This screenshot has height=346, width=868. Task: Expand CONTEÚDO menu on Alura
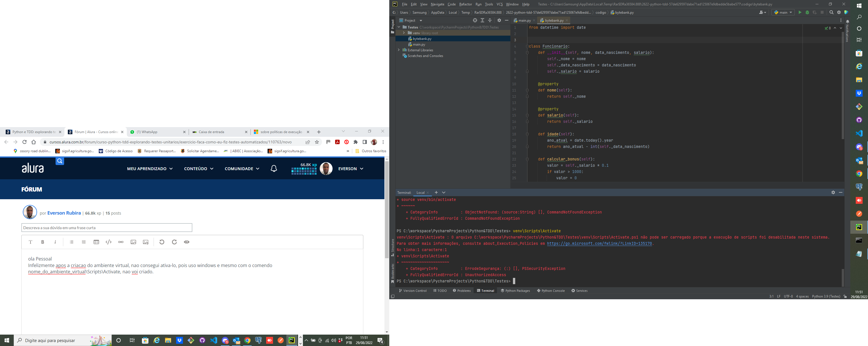tap(198, 168)
